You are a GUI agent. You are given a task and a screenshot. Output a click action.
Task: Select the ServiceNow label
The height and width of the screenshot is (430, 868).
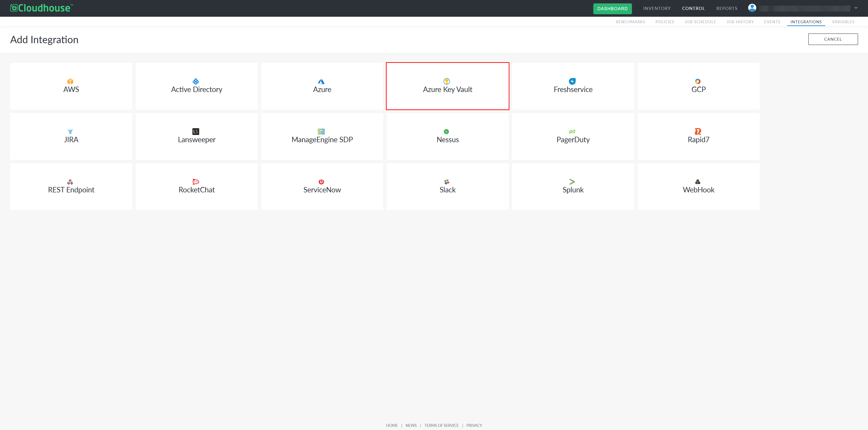click(x=322, y=190)
